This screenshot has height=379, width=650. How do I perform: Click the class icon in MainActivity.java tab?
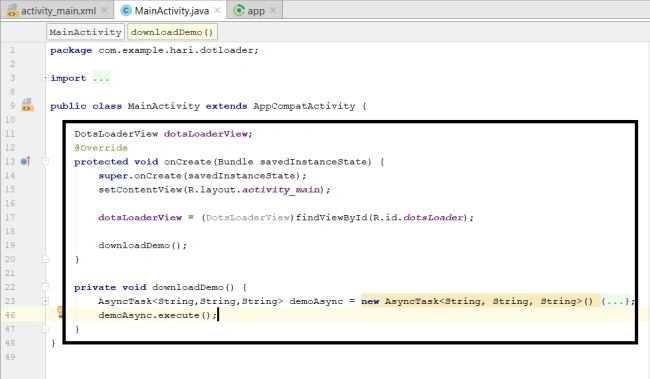pos(126,10)
